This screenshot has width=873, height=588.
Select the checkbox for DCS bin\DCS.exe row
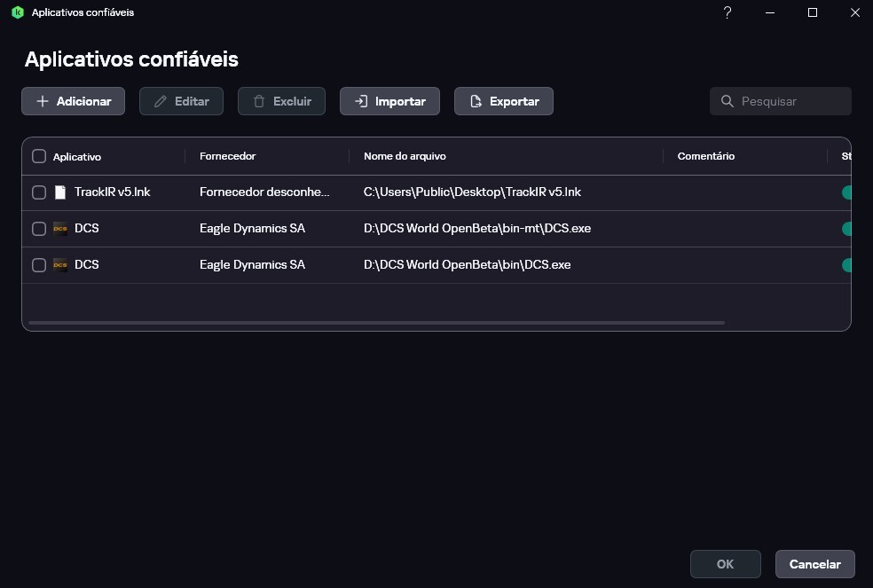39,264
